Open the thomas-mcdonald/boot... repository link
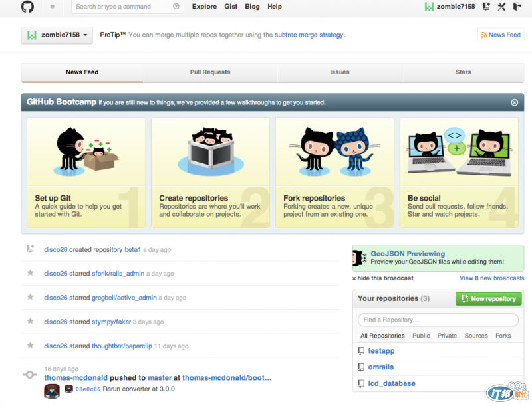Image resolution: width=532 pixels, height=406 pixels. click(227, 378)
